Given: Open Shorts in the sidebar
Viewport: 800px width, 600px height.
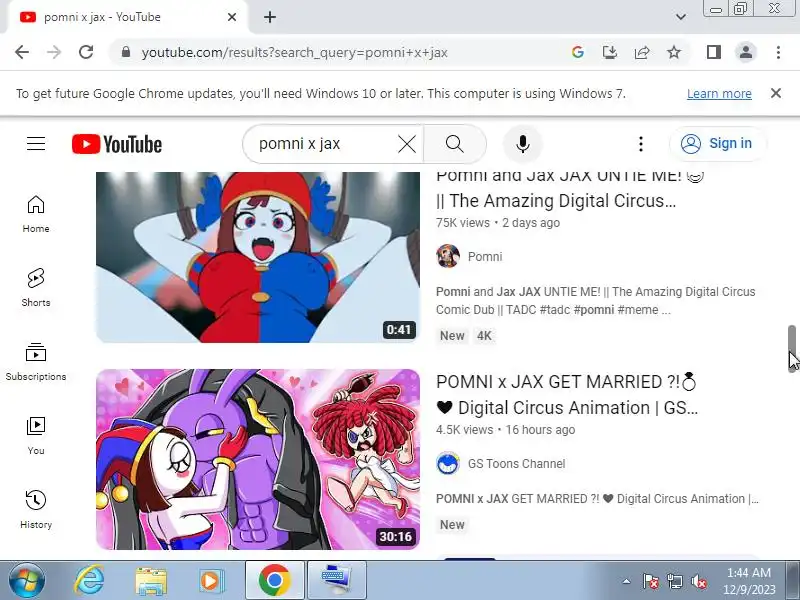Looking at the screenshot, I should [36, 288].
